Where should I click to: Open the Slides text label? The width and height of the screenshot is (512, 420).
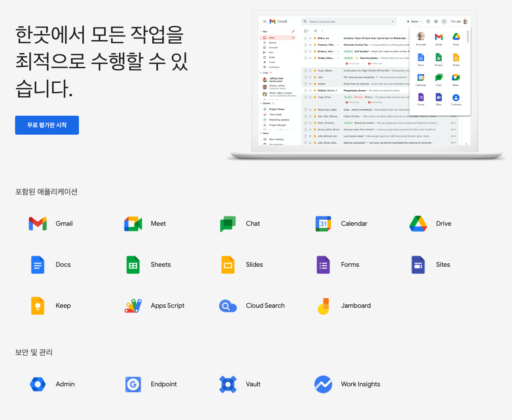coord(254,265)
